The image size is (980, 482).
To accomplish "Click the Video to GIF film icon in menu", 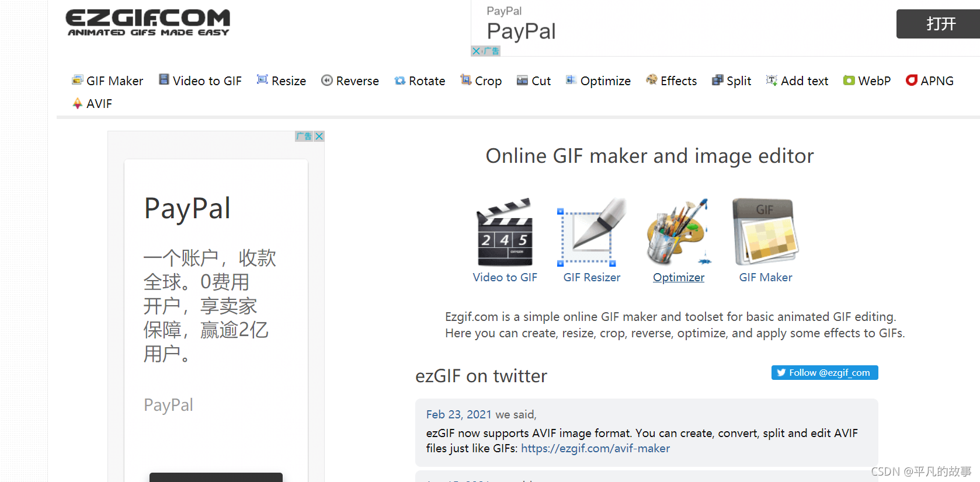I will pos(164,79).
